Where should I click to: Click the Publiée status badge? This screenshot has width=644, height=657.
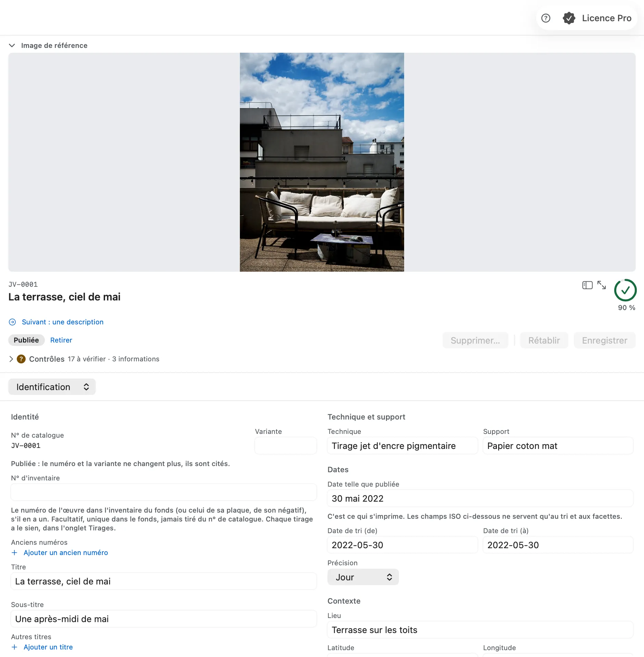[x=26, y=340]
